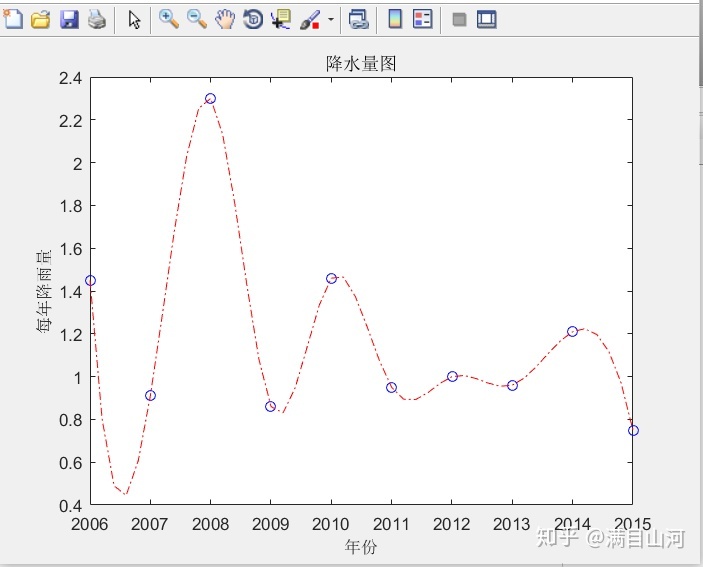Click the 2014 data point marker
The width and height of the screenshot is (703, 567).
572,331
